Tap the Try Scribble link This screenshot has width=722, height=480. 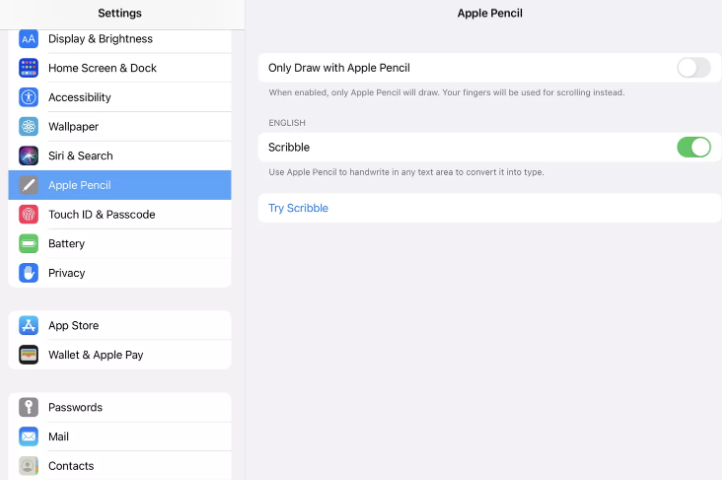298,208
